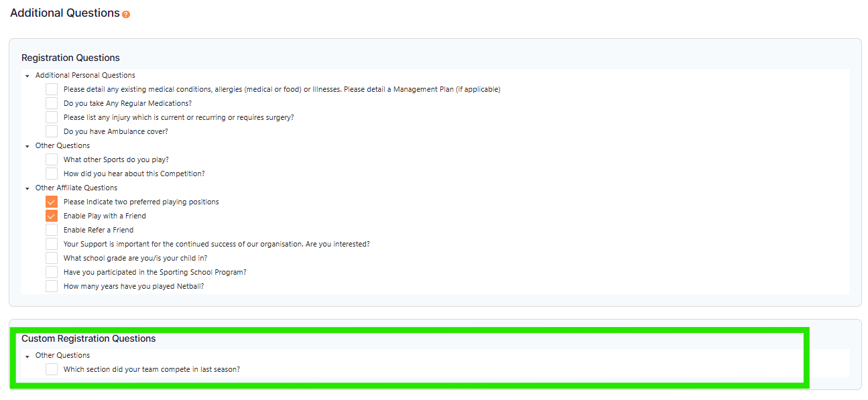Tick 'Do you have Ambulance cover?' checkbox

(x=52, y=131)
